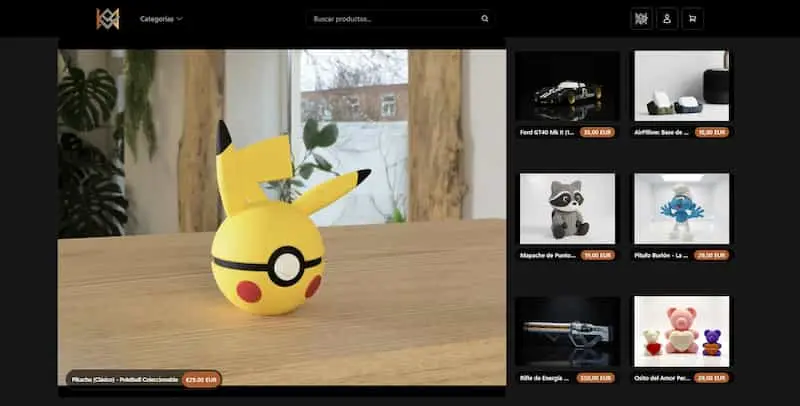Click the Mapache price badge
Screen dimensions: 800x406
point(597,256)
